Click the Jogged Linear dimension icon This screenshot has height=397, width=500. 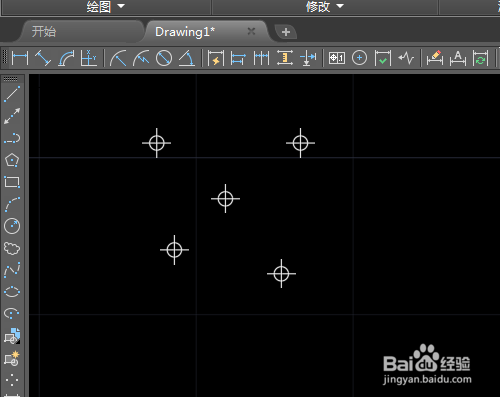tap(406, 58)
